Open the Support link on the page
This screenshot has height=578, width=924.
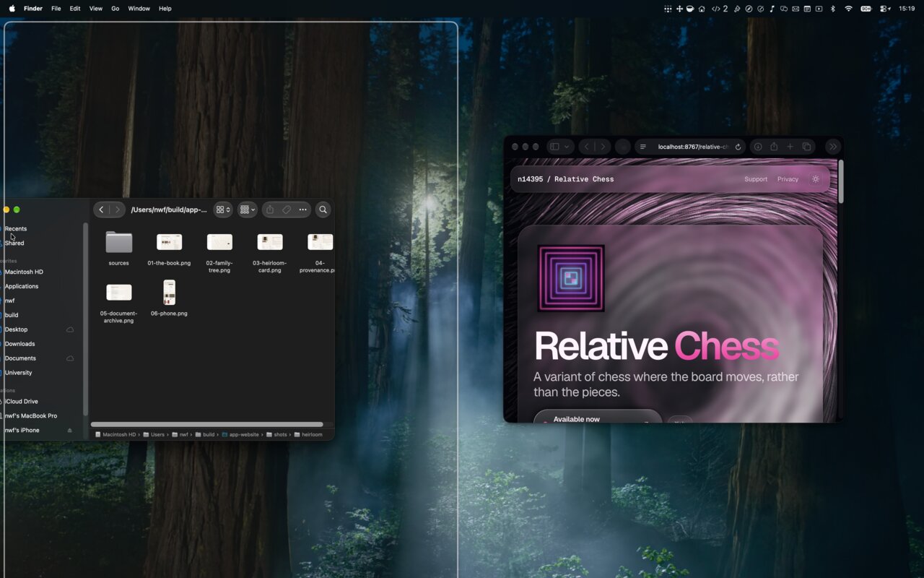[756, 179]
